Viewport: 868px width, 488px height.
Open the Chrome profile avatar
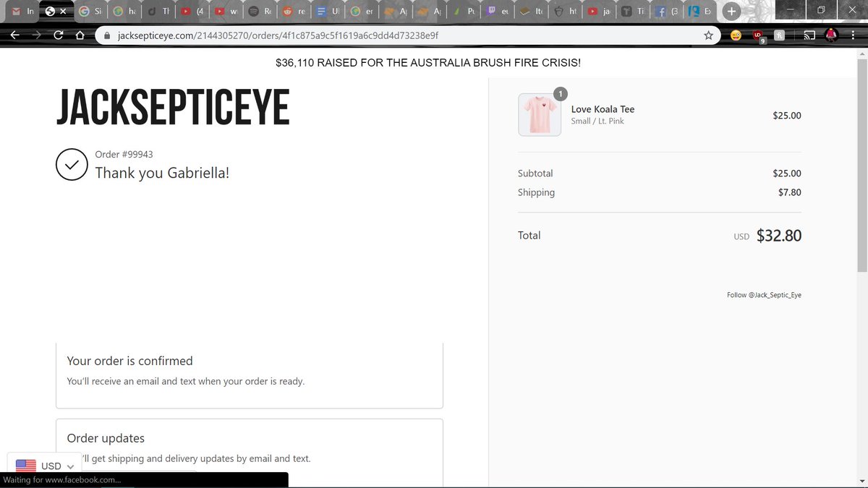point(833,35)
